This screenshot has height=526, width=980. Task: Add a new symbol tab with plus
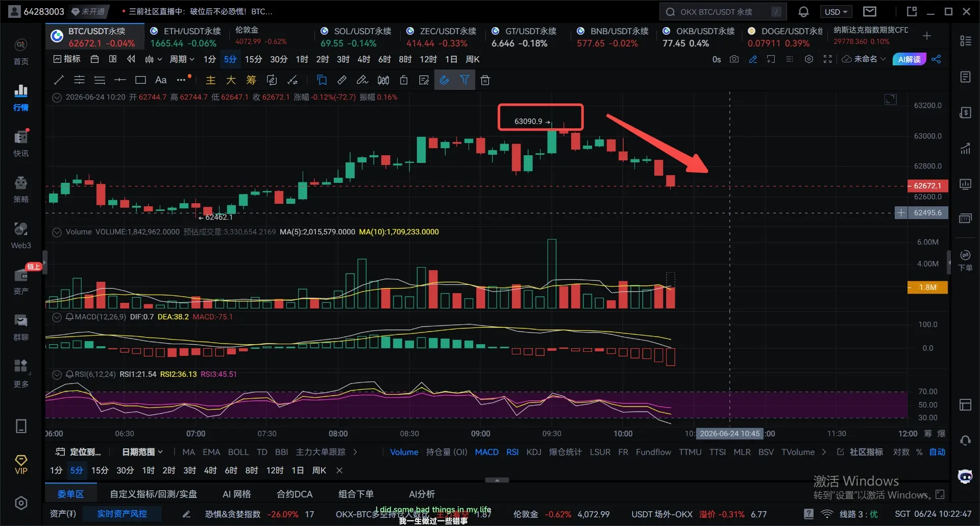tap(927, 36)
